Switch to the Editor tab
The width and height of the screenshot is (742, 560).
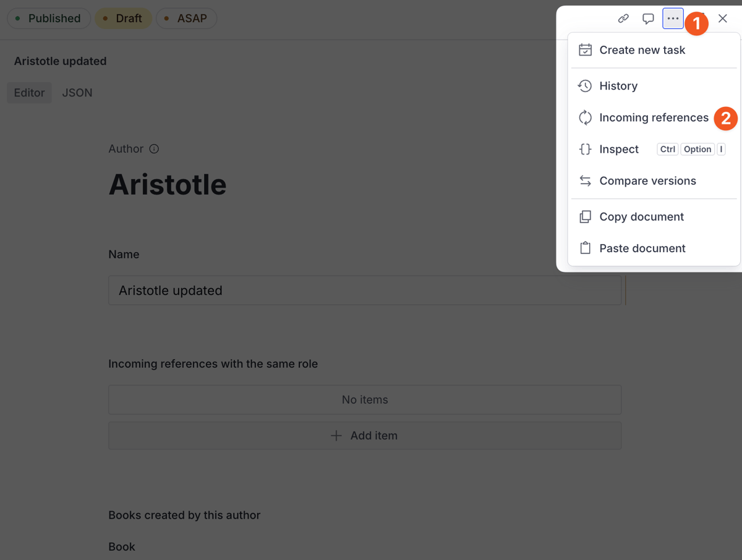tap(29, 92)
